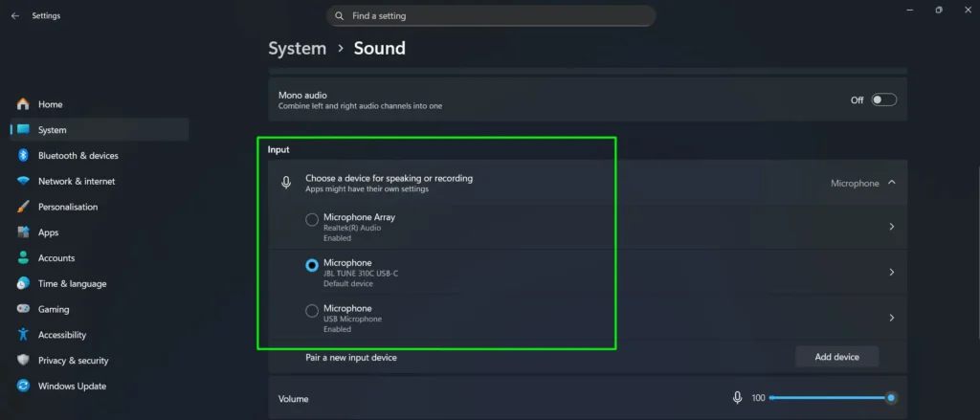Click the Realtek(R) Audio subtitle
980x420 pixels.
[352, 228]
